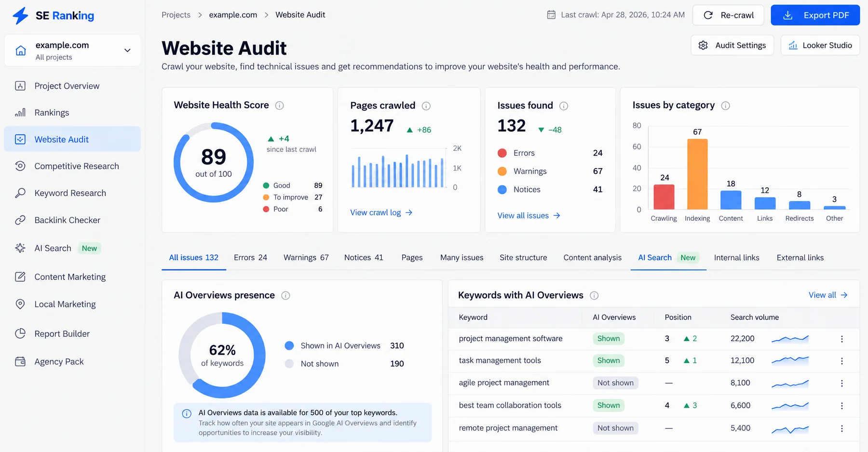The width and height of the screenshot is (868, 452).
Task: Open three-dot menu for remote project management
Action: pos(842,428)
